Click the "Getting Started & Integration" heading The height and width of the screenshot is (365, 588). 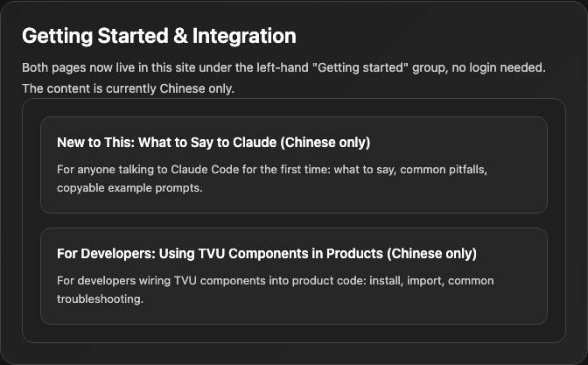click(x=159, y=36)
